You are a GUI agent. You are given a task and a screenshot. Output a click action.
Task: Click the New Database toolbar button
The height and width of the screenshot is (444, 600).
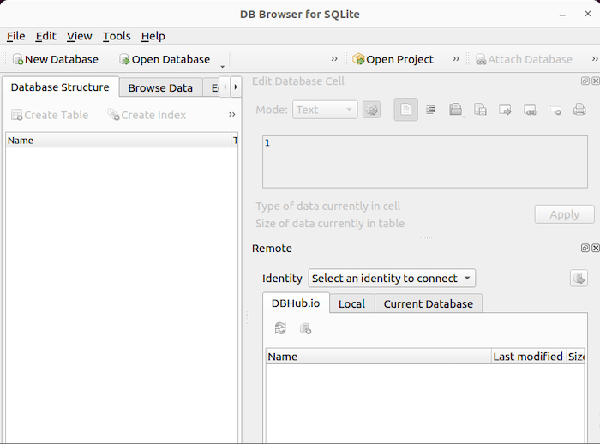point(56,59)
